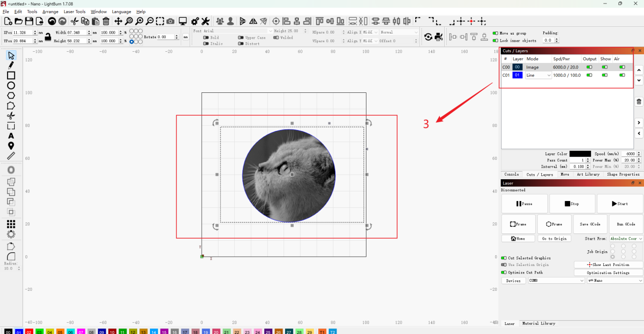The height and width of the screenshot is (334, 644).
Task: Select the Create Text tool
Action: coord(11,136)
